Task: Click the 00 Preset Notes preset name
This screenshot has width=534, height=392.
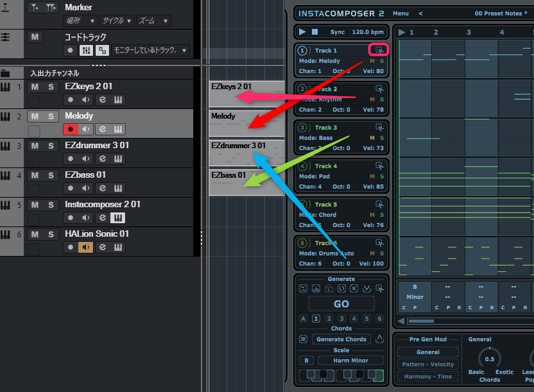Action: click(501, 13)
